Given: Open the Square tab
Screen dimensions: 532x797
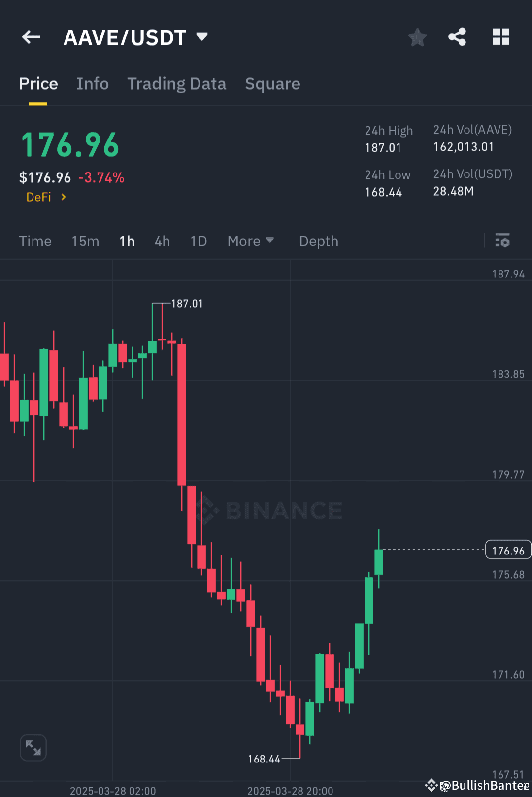Looking at the screenshot, I should coord(272,84).
